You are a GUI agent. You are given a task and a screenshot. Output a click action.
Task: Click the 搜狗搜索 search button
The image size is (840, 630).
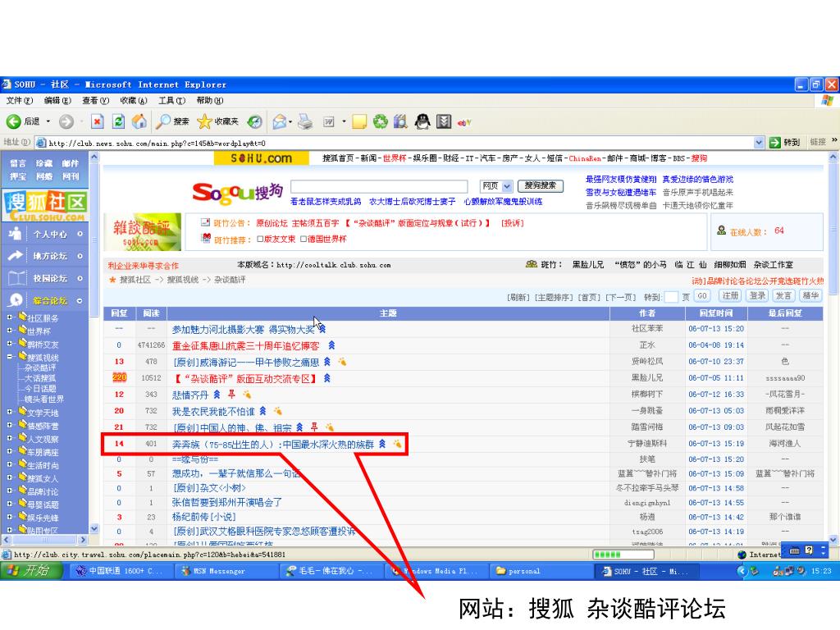click(540, 185)
